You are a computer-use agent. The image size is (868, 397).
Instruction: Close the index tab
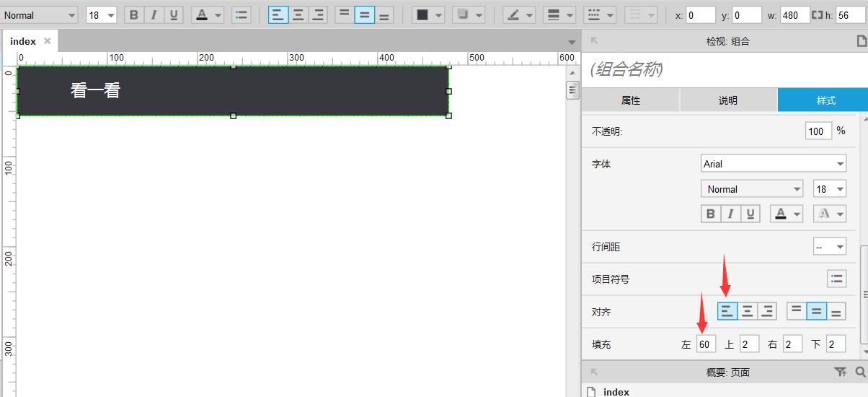(x=48, y=41)
